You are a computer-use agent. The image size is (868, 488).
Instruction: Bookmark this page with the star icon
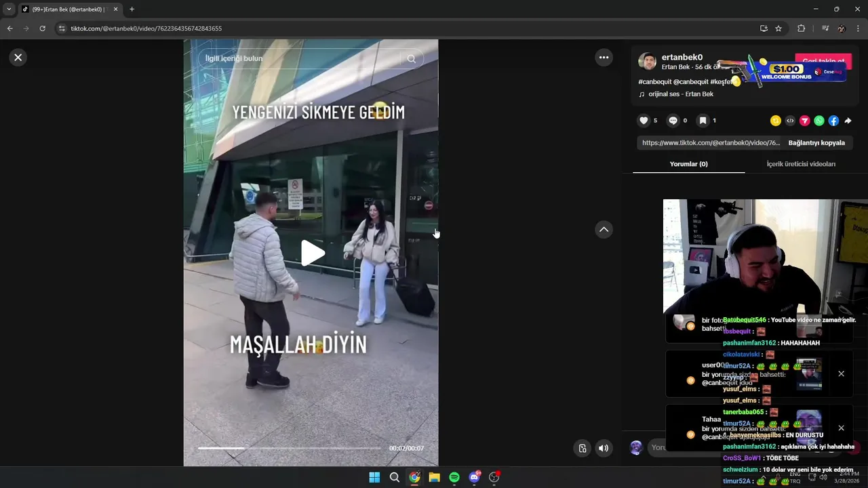click(x=778, y=28)
